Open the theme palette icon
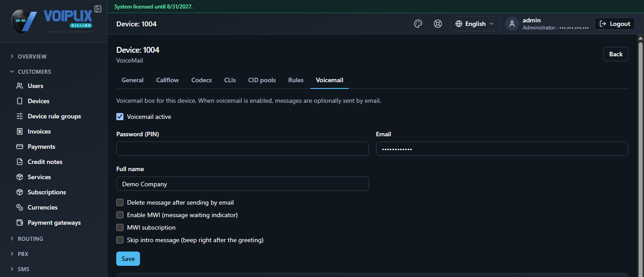 point(418,24)
